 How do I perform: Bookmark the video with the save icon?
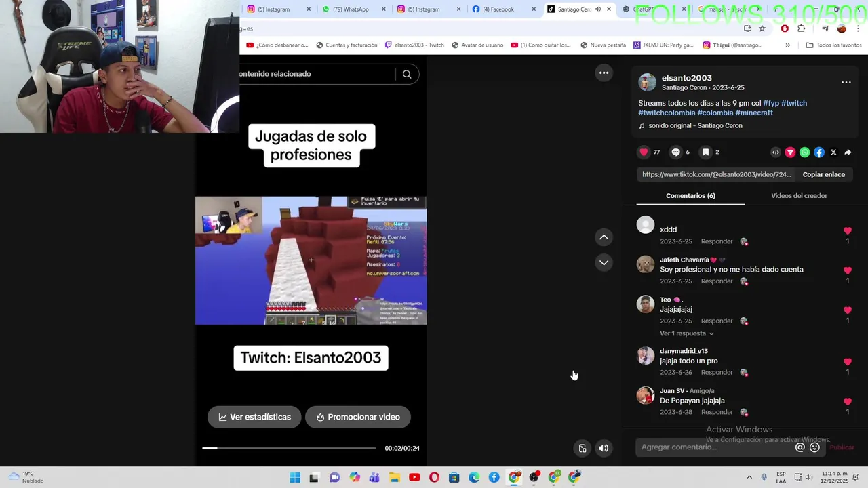point(705,152)
